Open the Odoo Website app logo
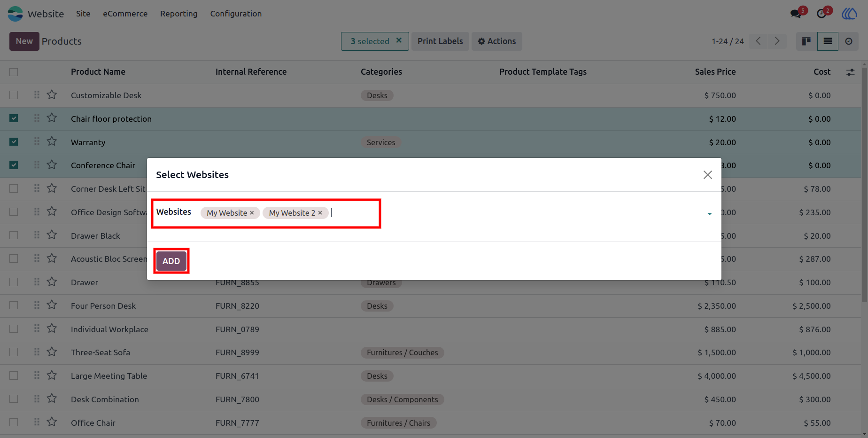Image resolution: width=868 pixels, height=438 pixels. click(x=15, y=14)
